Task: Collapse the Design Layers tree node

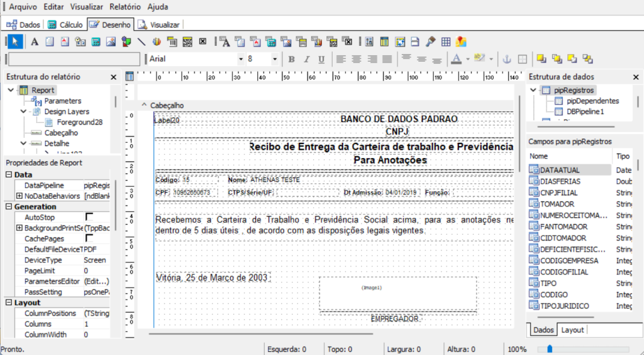Action: pyautogui.click(x=23, y=111)
